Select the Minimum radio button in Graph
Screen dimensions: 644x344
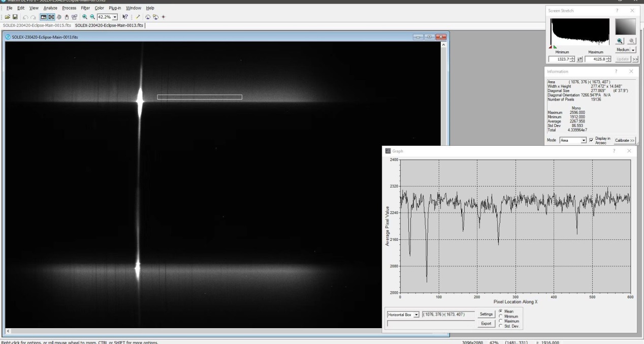tap(502, 316)
